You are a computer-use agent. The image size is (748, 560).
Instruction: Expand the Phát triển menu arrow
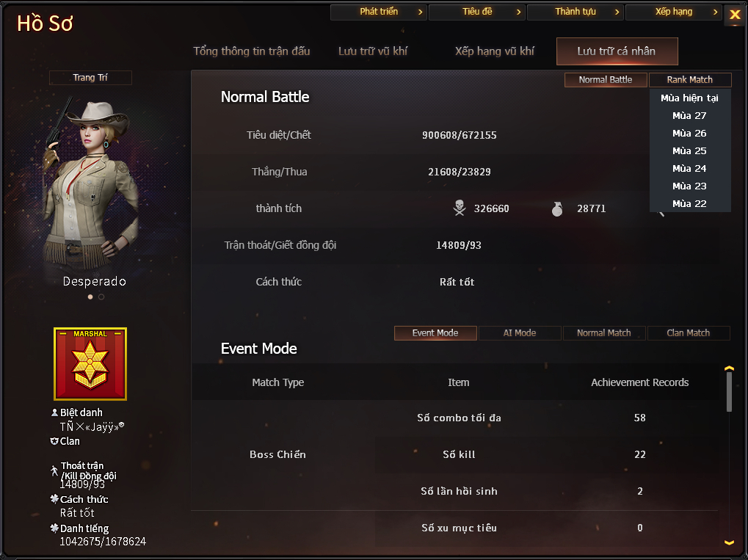pos(421,12)
